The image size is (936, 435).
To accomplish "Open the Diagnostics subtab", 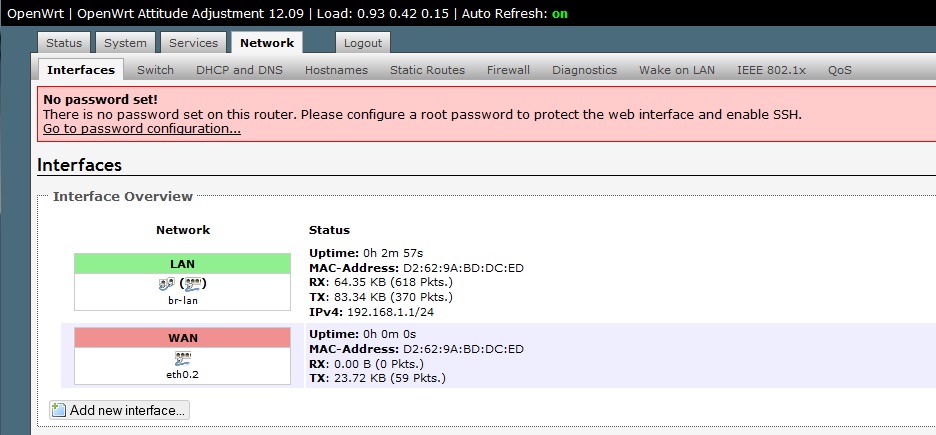I will (x=584, y=70).
